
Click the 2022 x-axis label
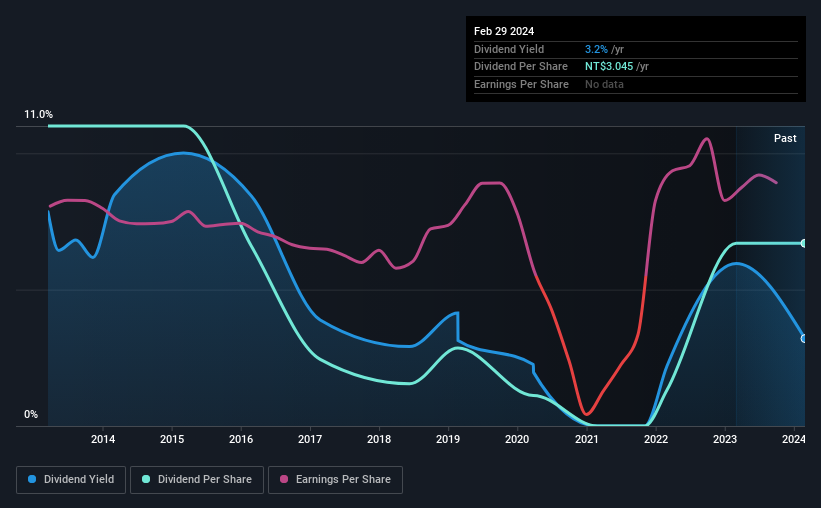point(656,439)
